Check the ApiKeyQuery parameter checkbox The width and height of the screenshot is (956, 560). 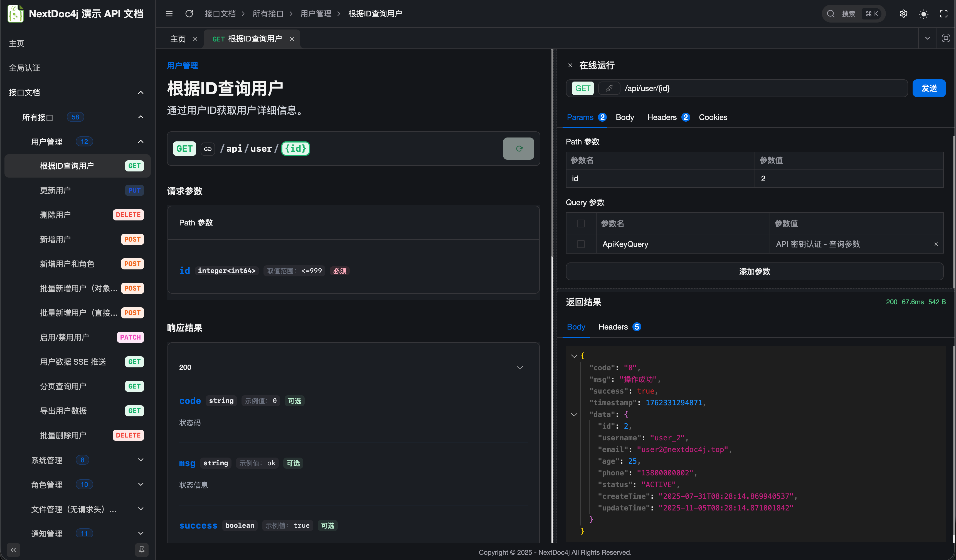[x=580, y=244]
